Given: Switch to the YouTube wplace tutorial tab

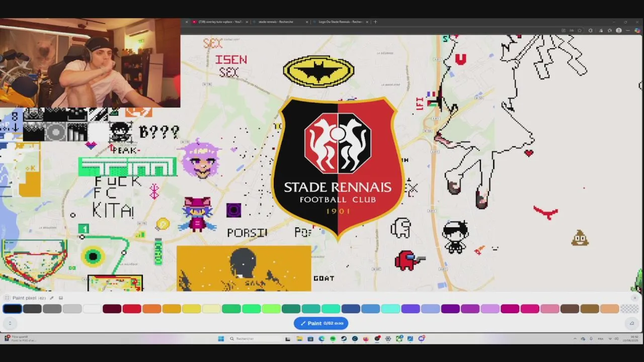Looking at the screenshot, I should click(220, 22).
